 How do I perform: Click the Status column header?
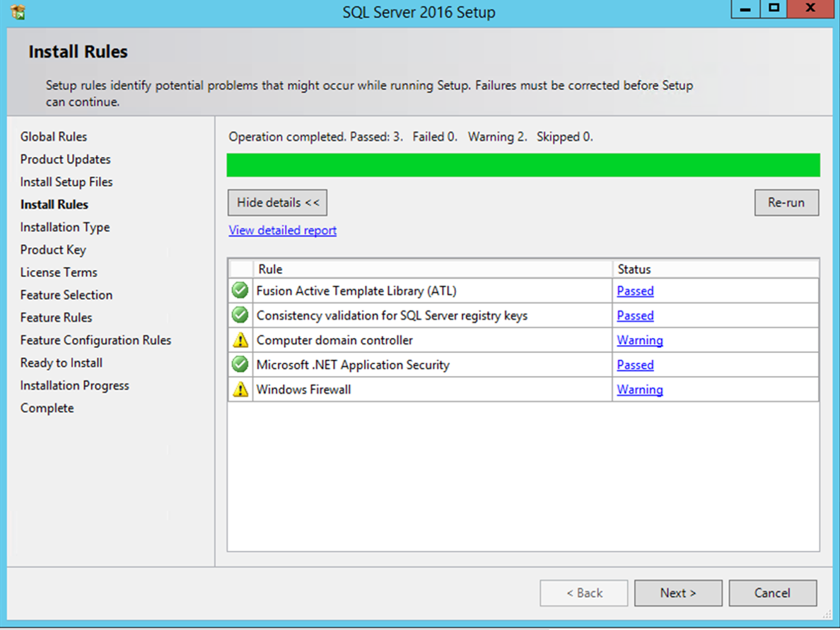716,269
